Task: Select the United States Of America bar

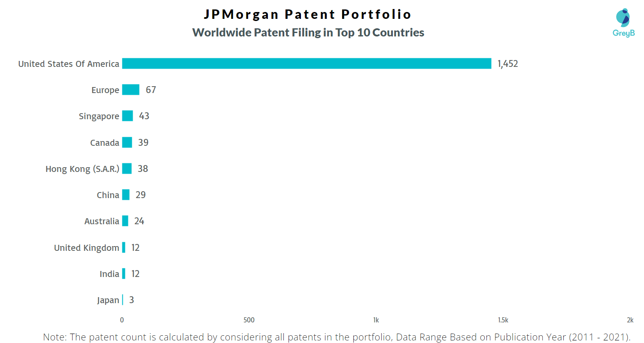Action: click(307, 63)
